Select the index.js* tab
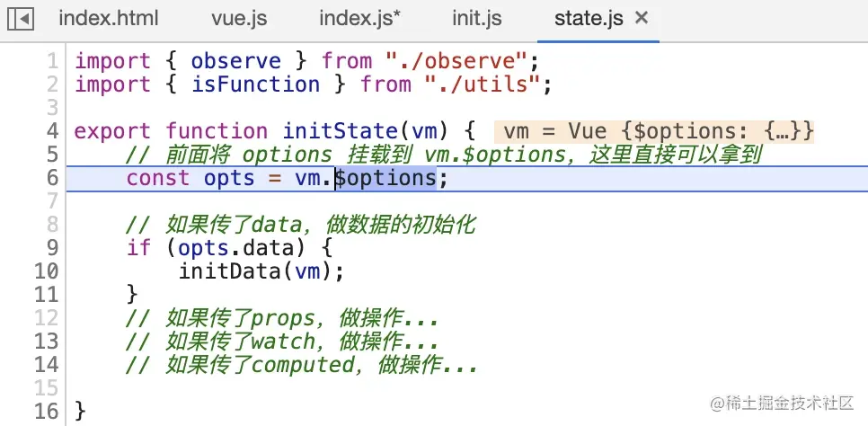 [x=360, y=18]
